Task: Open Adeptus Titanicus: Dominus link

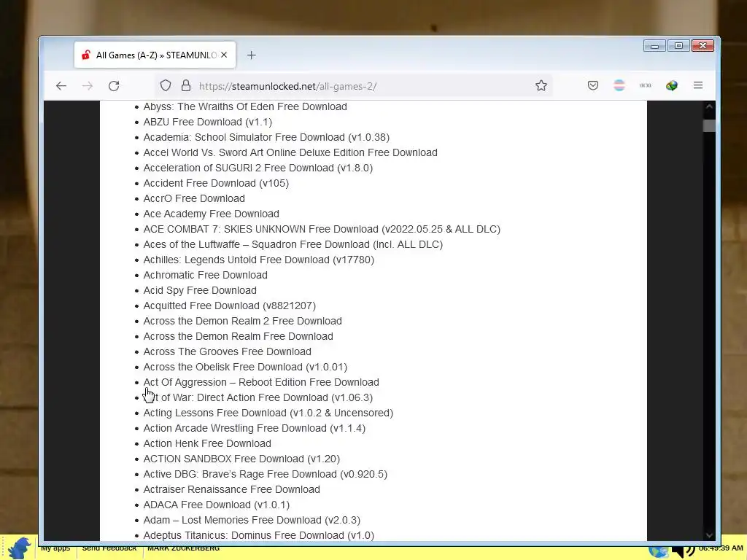Action: click(x=259, y=535)
